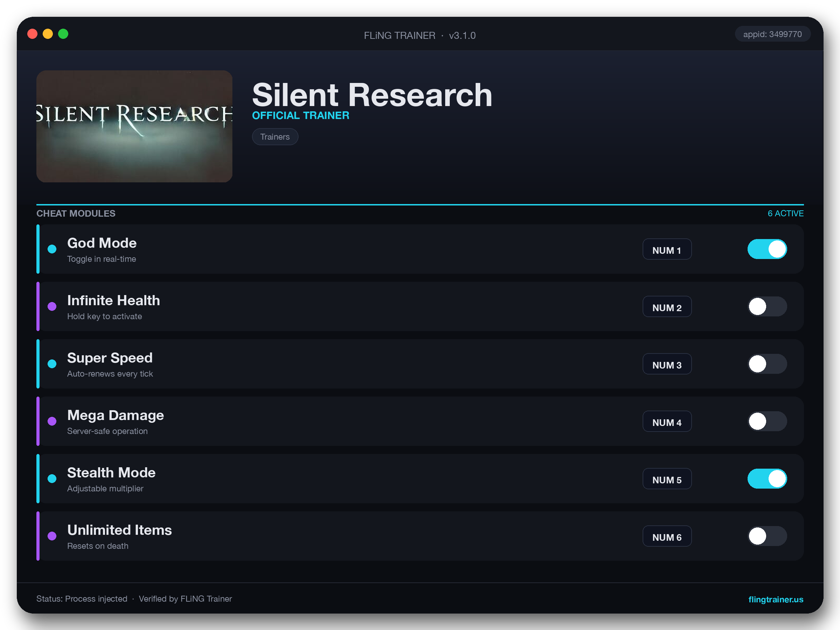Enable the Mega Damage toggle
840x630 pixels.
[x=767, y=421]
